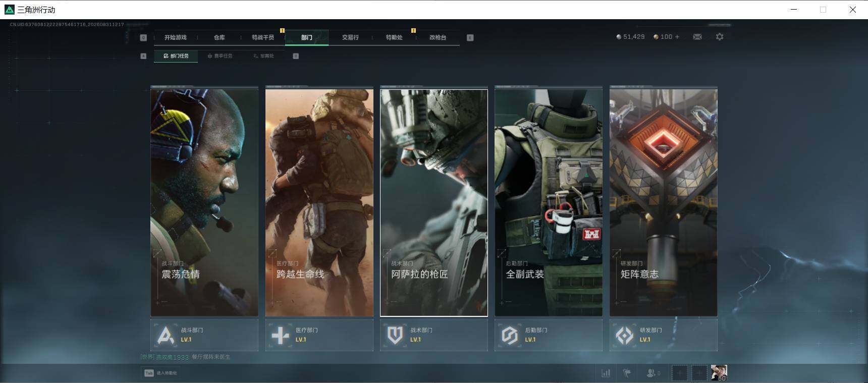The image size is (868, 383).
Task: Go to the 特战干员 tab
Action: (x=263, y=37)
